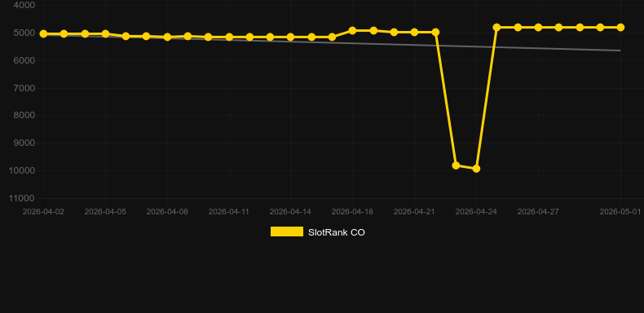Click the data point at 2026-04-02
Image resolution: width=644 pixels, height=313 pixels.
(x=43, y=33)
